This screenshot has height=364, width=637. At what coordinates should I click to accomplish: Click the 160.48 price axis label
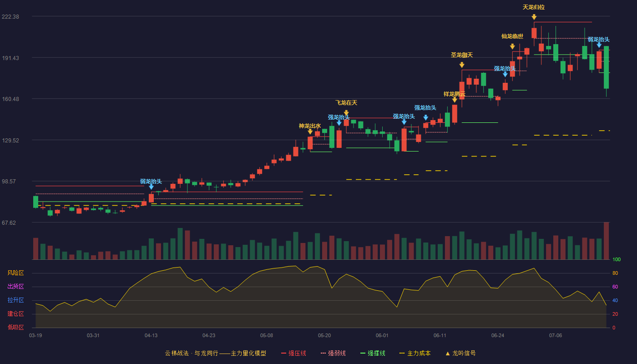pos(10,99)
